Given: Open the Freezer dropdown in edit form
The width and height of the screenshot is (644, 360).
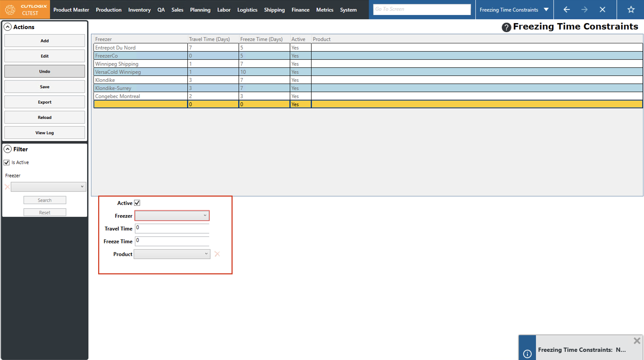Looking at the screenshot, I should (x=172, y=215).
